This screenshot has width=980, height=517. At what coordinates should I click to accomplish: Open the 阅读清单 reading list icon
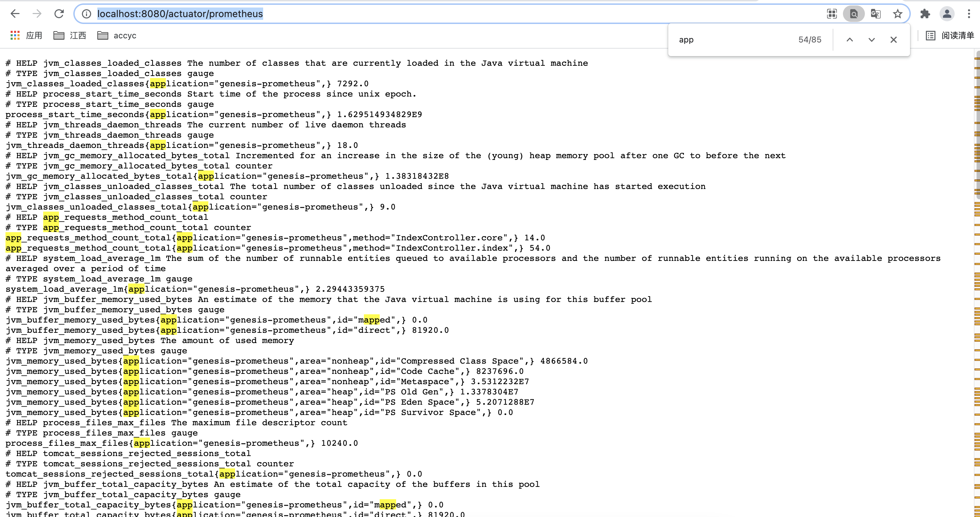[931, 35]
